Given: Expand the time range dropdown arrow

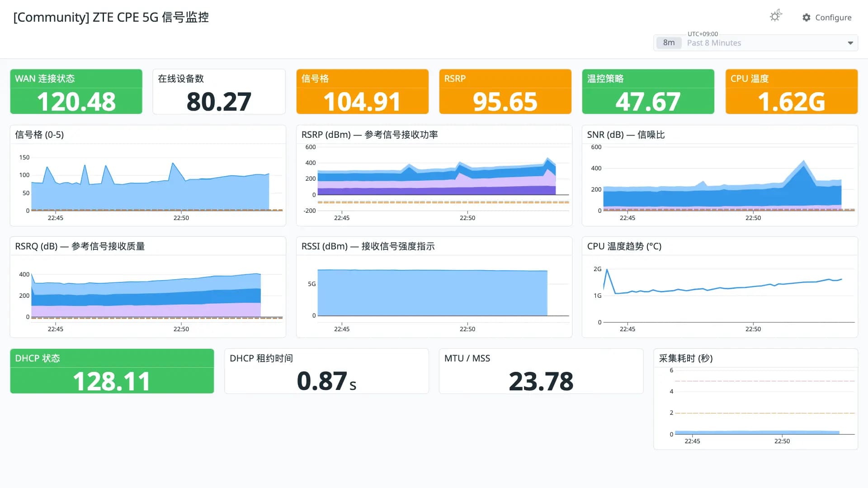Looking at the screenshot, I should 850,43.
